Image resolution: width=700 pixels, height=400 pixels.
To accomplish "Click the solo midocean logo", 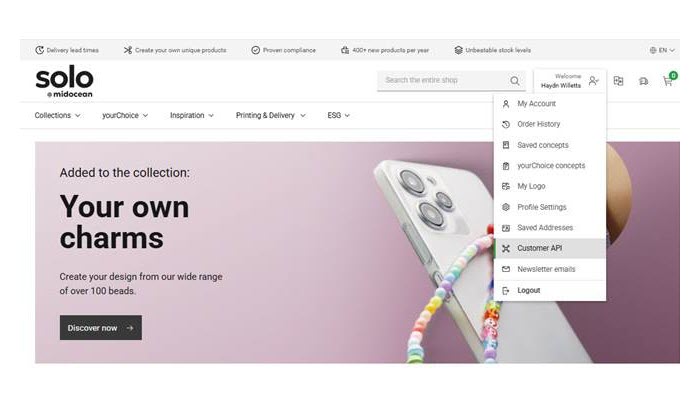I will [64, 82].
